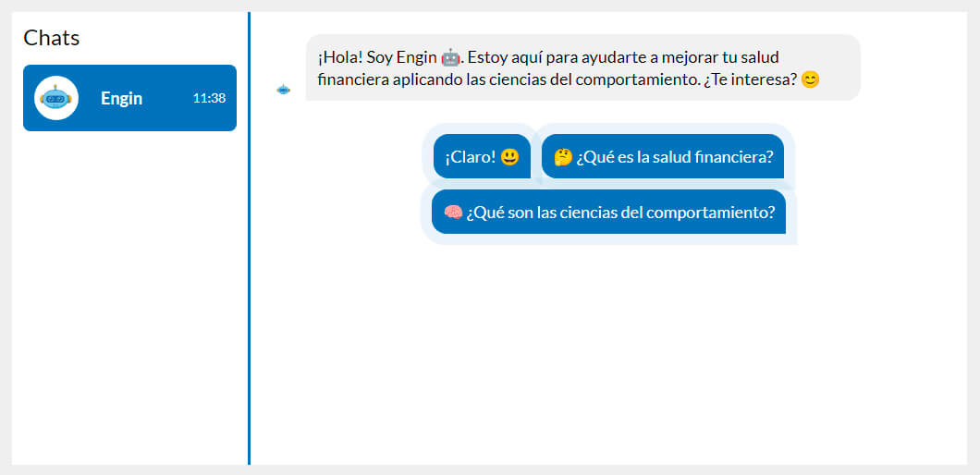Click the blue vertical divider between panels
The height and width of the screenshot is (475, 980).
pos(249,277)
